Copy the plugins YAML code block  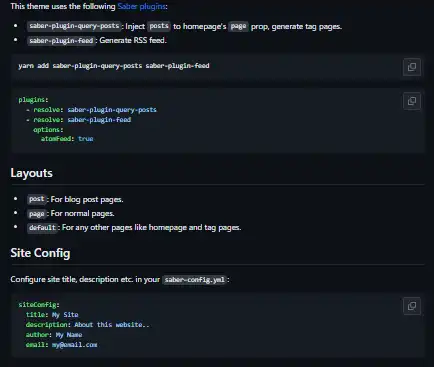coord(412,101)
